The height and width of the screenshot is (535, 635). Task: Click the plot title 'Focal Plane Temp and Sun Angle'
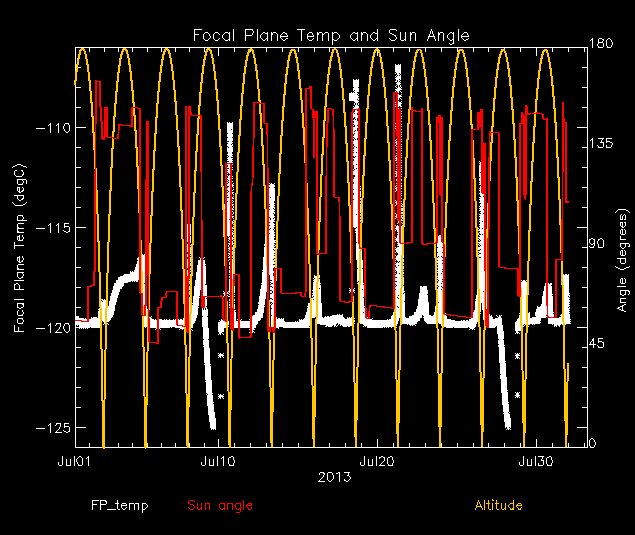point(331,36)
